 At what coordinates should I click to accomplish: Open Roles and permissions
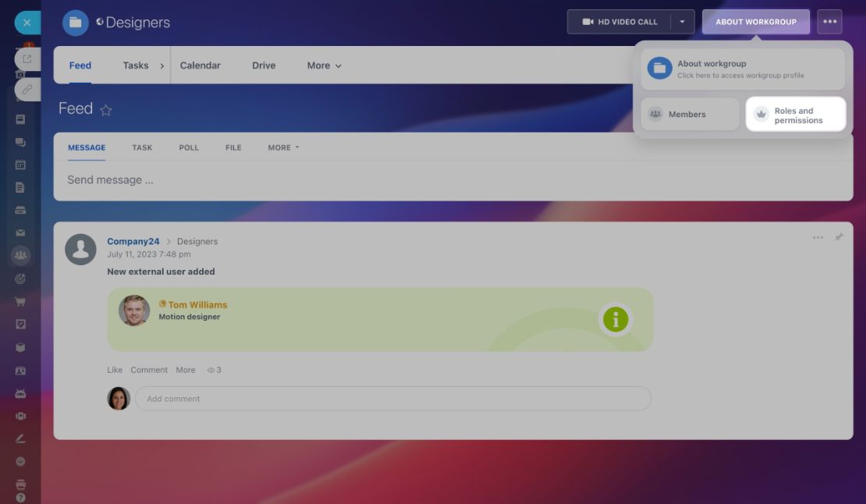(x=795, y=114)
